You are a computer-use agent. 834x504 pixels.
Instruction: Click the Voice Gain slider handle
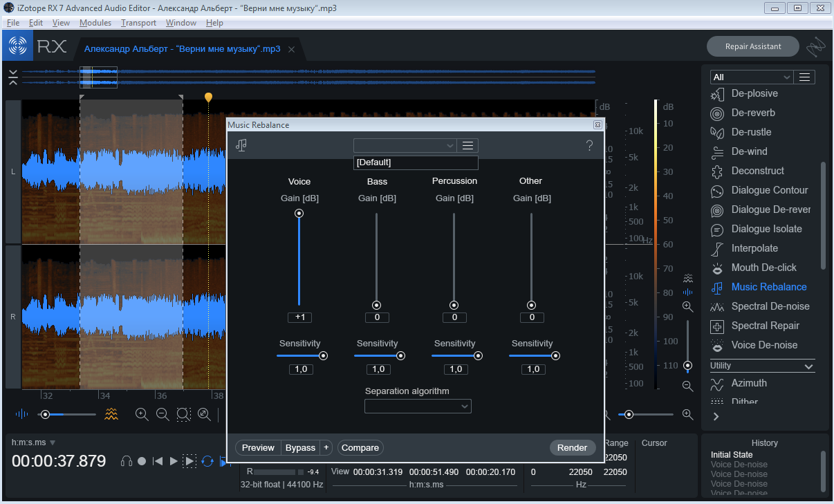tap(299, 214)
